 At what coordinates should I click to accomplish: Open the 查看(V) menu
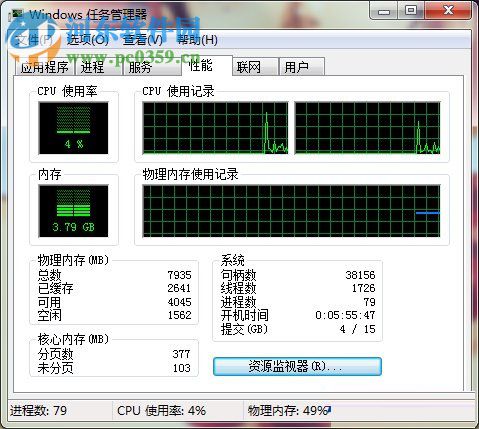point(142,40)
